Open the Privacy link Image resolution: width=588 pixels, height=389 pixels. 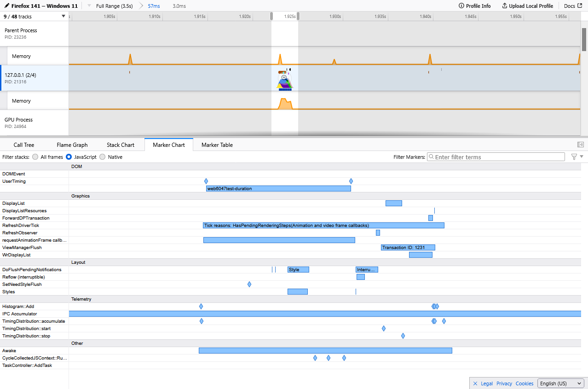504,383
